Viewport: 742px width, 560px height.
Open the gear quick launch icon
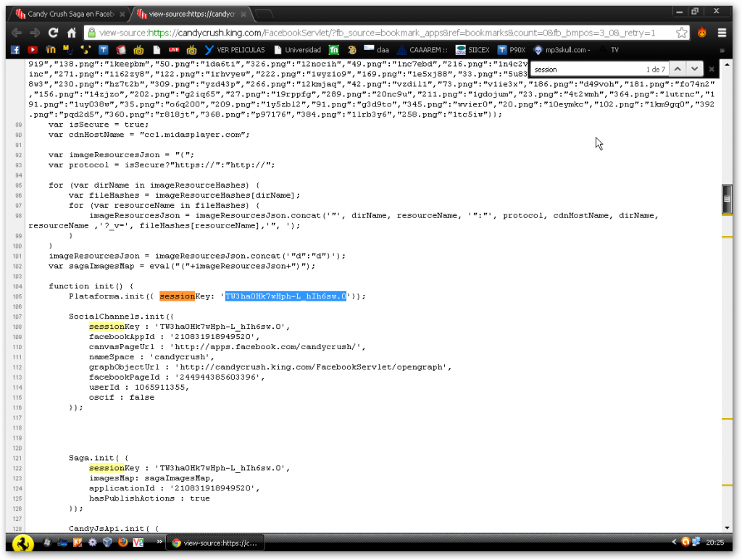[92, 543]
